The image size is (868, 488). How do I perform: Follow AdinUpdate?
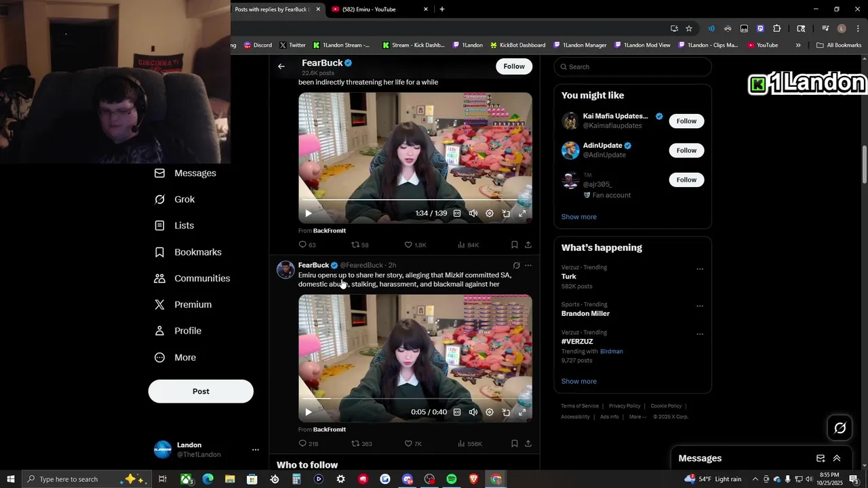(x=686, y=150)
